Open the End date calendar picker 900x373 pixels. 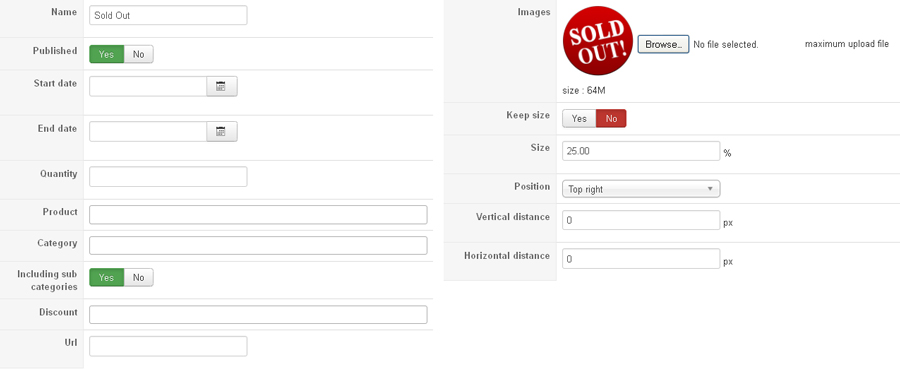[222, 131]
